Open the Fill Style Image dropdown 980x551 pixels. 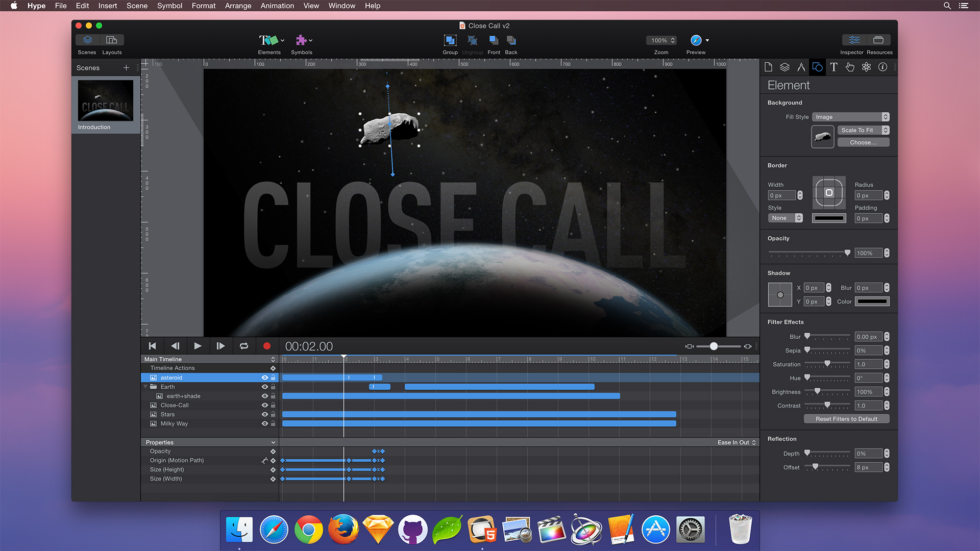click(850, 117)
